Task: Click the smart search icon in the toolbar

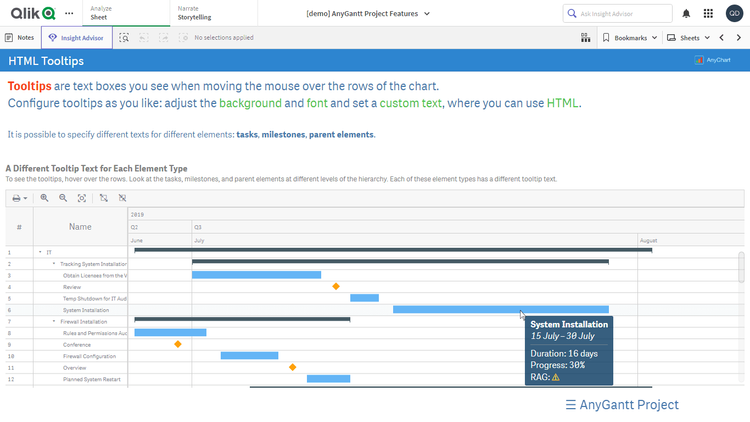Action: (x=124, y=37)
